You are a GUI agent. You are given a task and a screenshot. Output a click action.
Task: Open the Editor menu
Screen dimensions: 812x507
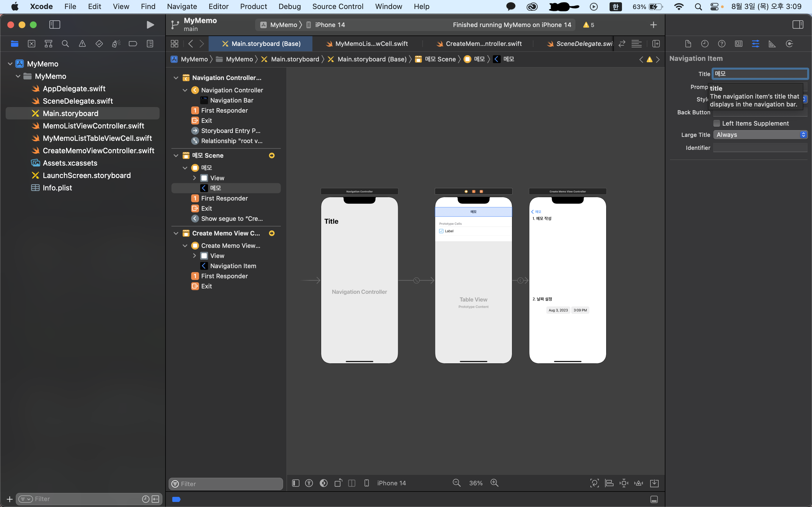218,6
